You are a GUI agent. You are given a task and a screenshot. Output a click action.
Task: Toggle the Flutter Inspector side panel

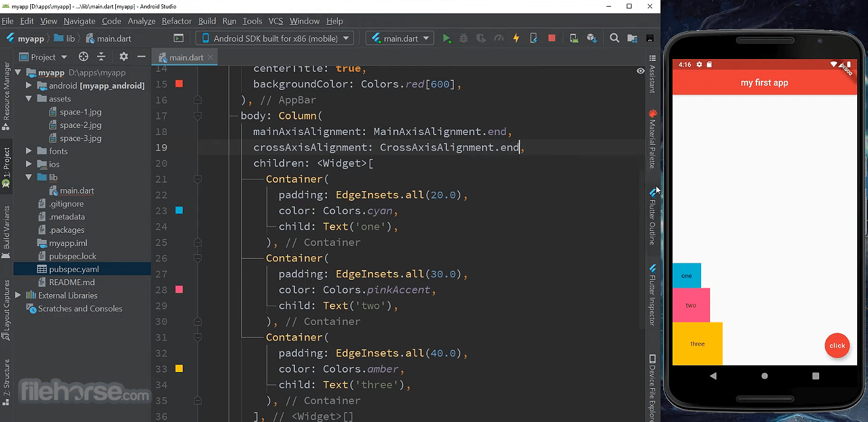[652, 295]
